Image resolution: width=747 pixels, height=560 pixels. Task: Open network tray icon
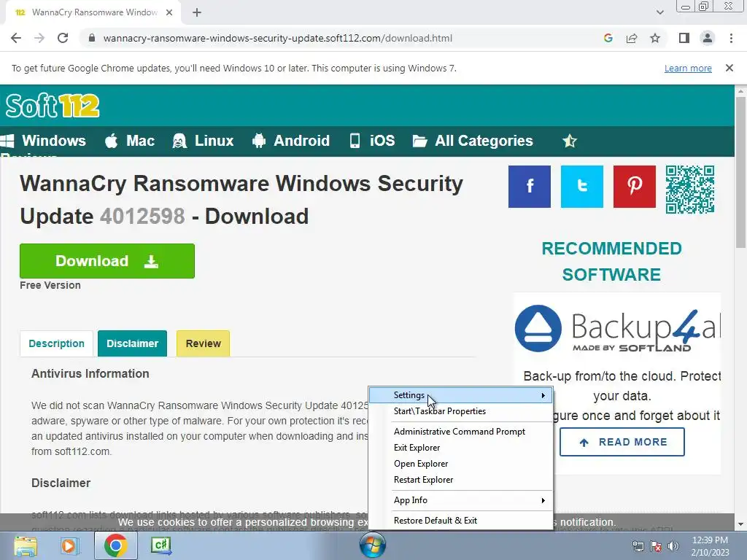pyautogui.click(x=638, y=547)
